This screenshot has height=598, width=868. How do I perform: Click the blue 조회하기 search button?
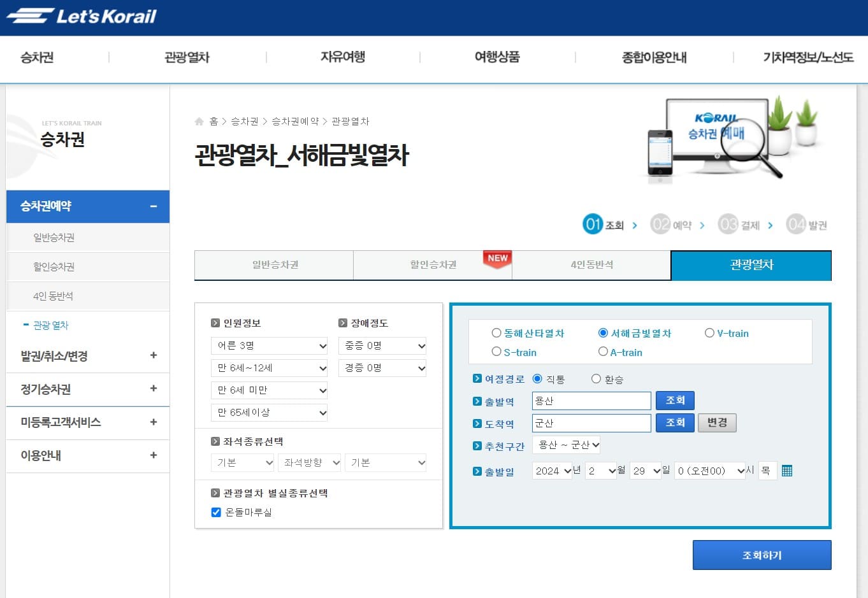(762, 555)
